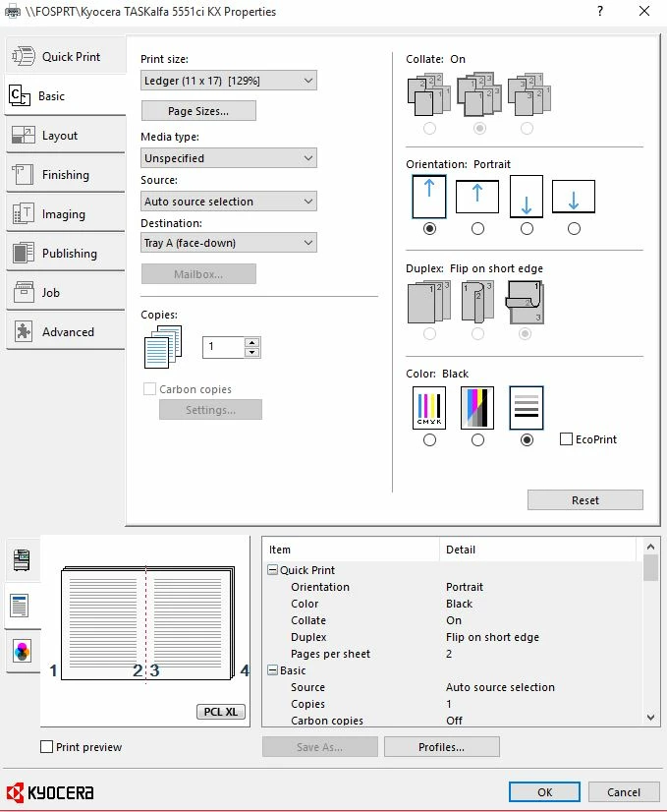Increase copies with the up arrow
Screen dimensions: 667x812
pos(252,342)
